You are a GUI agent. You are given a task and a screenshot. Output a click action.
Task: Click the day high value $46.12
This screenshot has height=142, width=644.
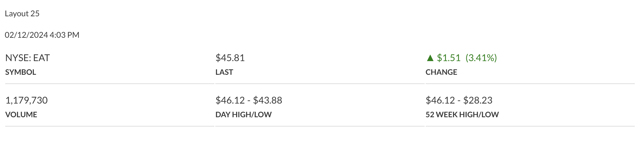[x=230, y=100]
